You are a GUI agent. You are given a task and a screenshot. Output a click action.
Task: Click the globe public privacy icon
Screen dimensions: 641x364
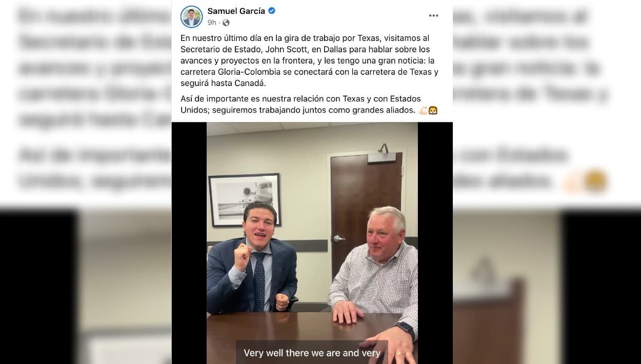point(226,23)
